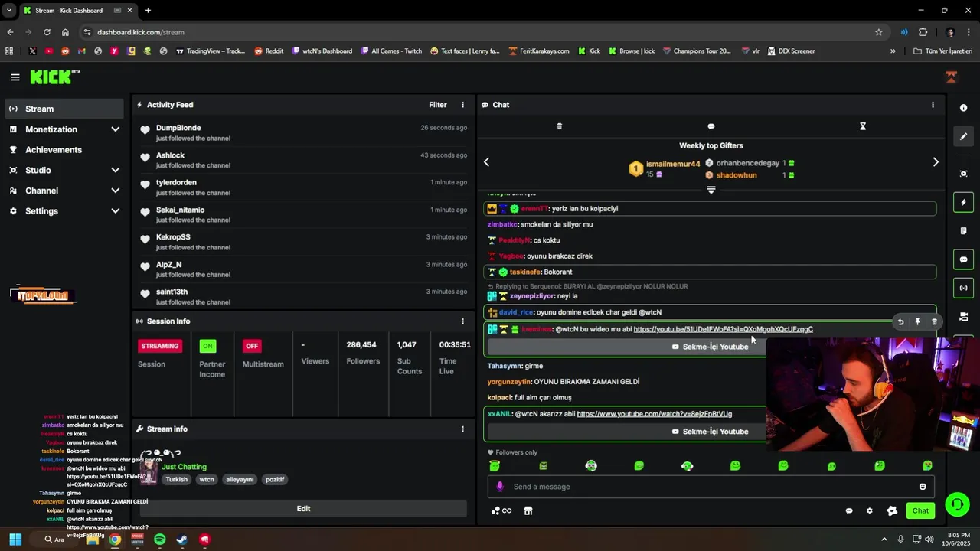
Task: Click the broadcast signal icon in right sidebar
Action: [963, 288]
